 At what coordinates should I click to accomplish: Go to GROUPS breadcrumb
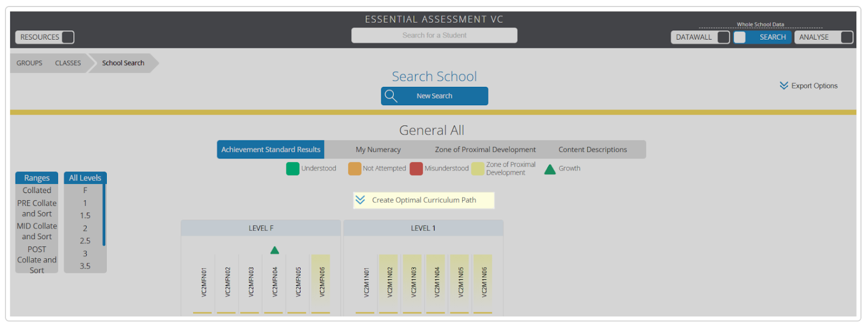point(29,63)
